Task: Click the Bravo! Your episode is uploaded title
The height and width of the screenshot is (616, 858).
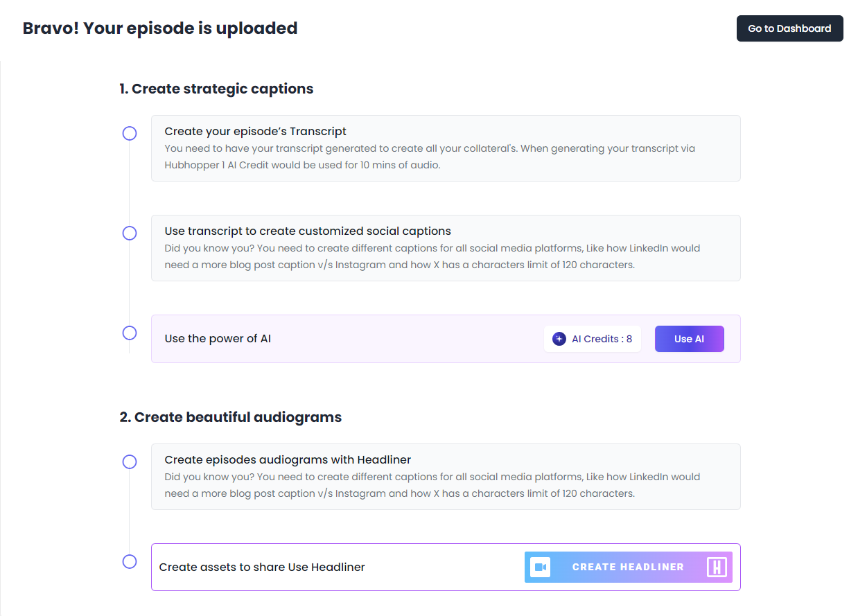Action: pos(160,28)
